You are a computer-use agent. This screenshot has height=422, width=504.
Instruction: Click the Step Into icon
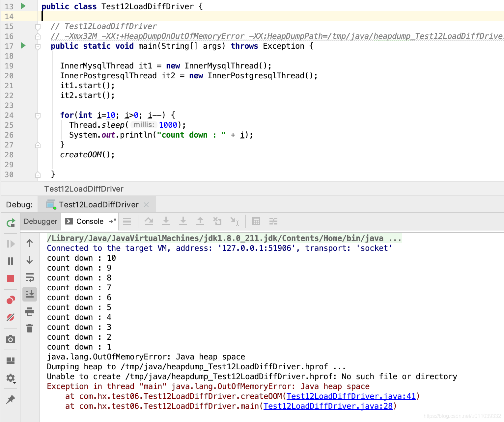[166, 221]
